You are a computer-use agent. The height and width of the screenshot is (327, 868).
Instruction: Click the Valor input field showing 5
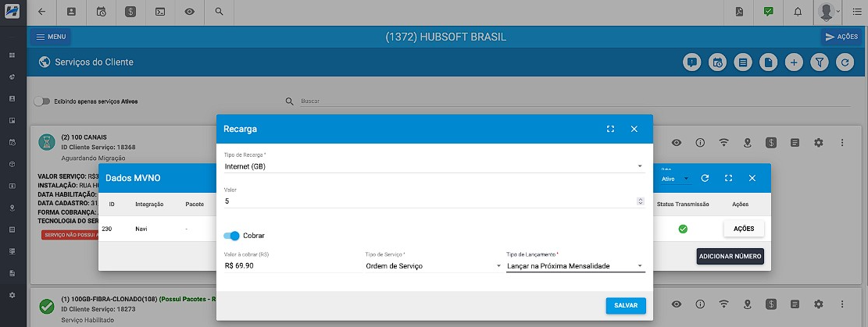(430, 201)
